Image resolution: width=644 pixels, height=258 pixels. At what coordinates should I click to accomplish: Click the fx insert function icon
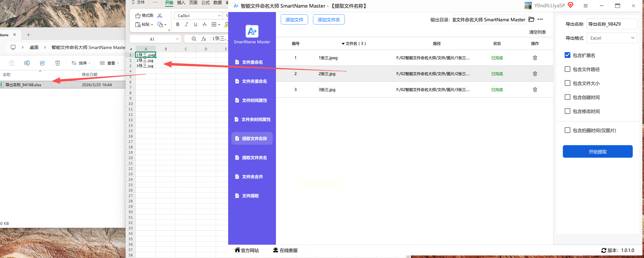pos(204,39)
